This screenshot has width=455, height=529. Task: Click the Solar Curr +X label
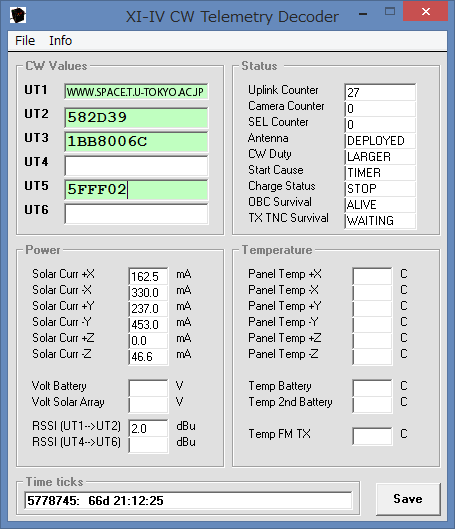point(63,274)
